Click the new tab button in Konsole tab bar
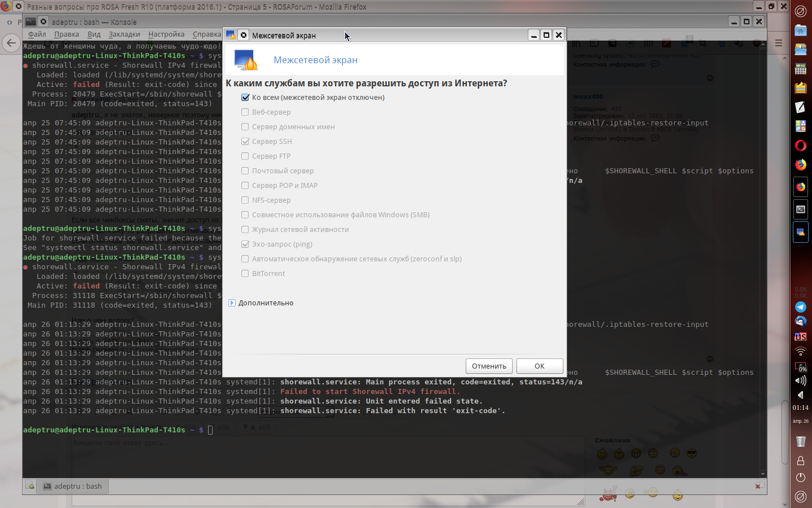 tap(30, 486)
